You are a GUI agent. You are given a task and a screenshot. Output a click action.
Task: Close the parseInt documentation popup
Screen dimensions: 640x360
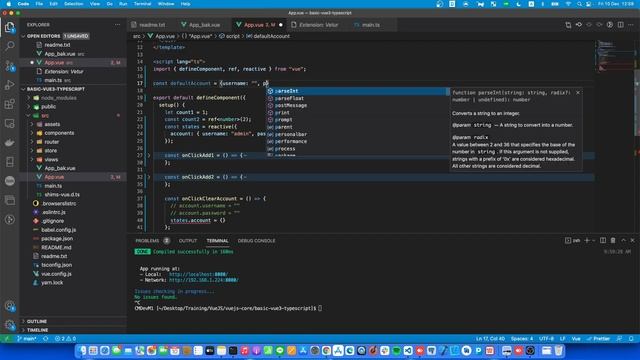pos(578,93)
